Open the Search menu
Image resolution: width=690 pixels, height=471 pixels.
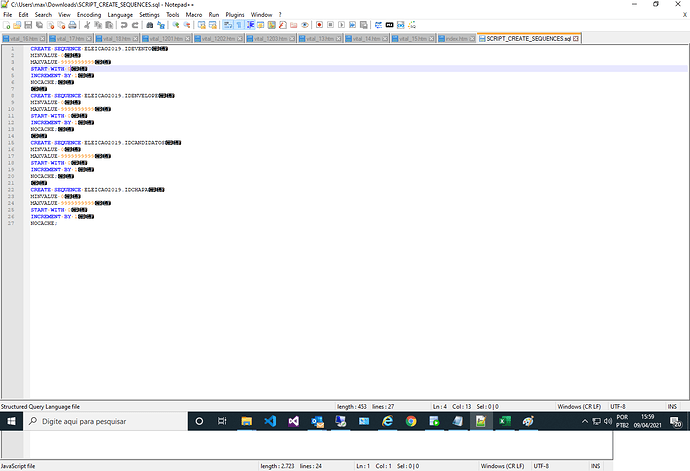[x=43, y=15]
